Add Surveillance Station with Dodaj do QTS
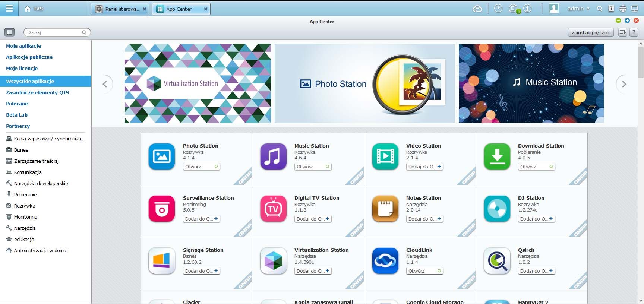 click(201, 219)
